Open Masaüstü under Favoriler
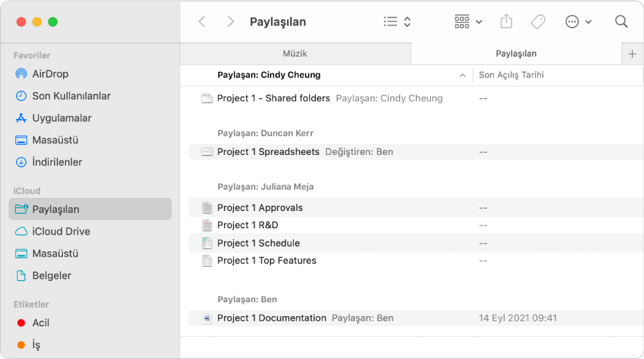The height and width of the screenshot is (359, 644). (55, 140)
